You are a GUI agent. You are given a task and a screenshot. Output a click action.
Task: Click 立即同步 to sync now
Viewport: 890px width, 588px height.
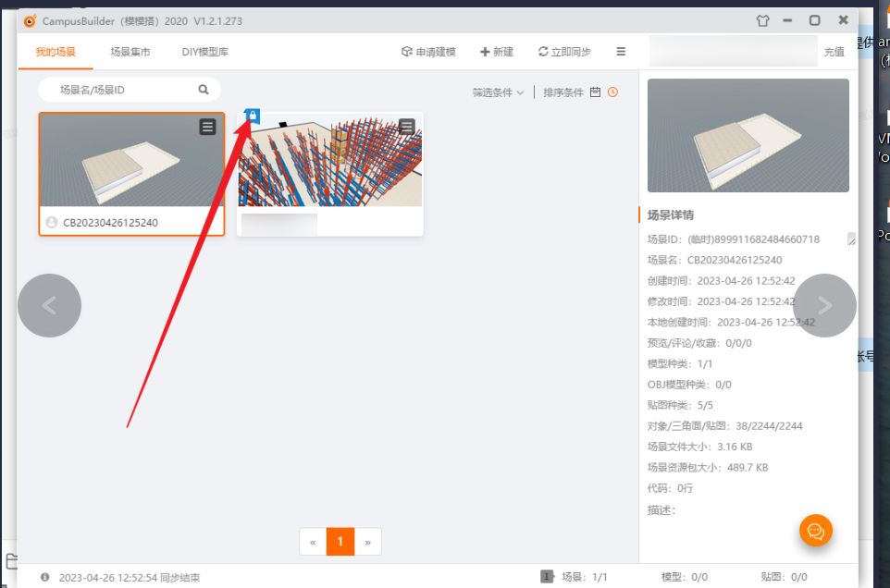(564, 52)
